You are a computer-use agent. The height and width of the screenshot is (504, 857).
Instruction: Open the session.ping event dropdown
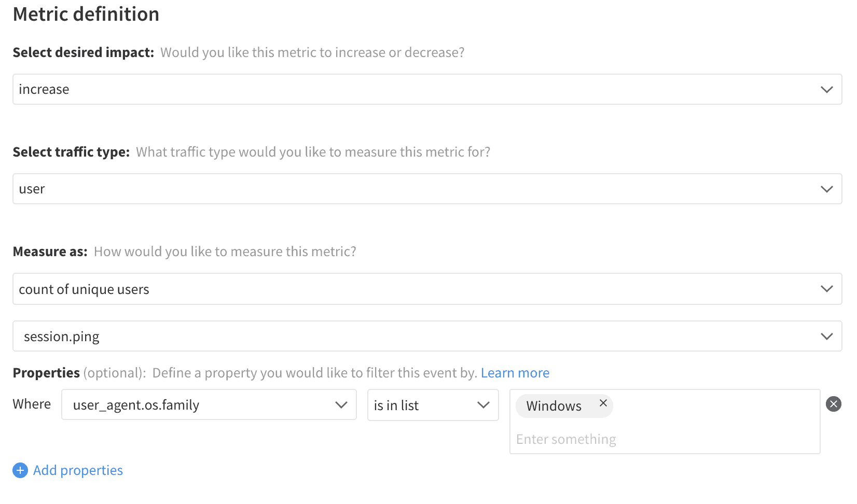coord(427,336)
